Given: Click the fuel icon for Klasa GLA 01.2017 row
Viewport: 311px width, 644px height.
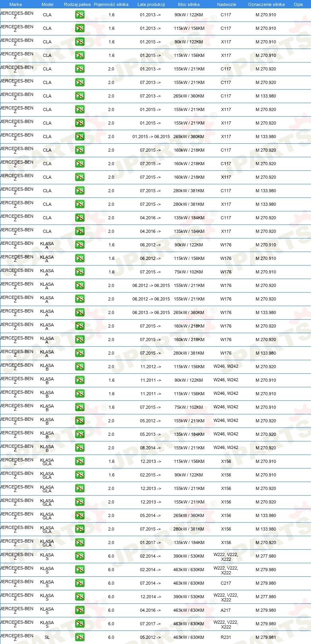Looking at the screenshot, I should [x=80, y=543].
